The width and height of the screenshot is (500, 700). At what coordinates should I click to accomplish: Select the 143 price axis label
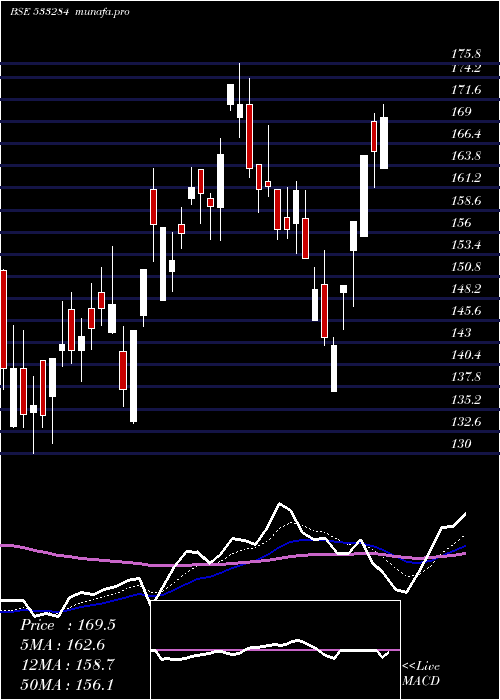pos(462,333)
